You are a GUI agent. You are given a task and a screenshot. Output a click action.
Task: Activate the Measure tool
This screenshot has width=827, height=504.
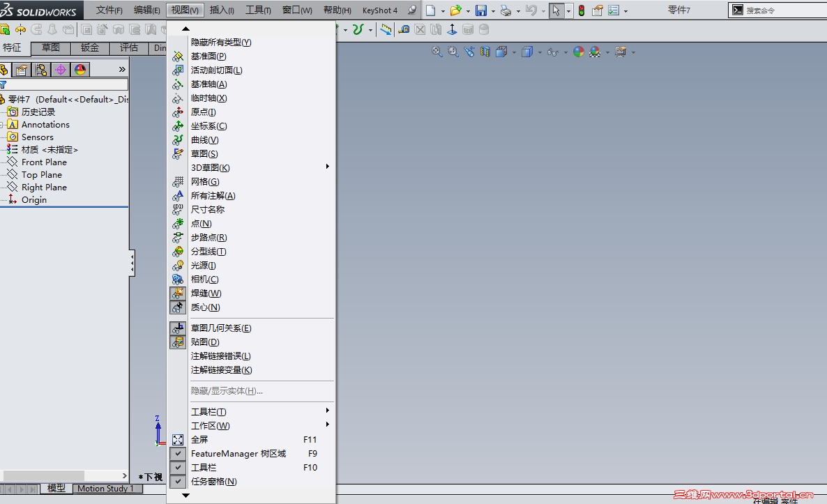click(404, 29)
